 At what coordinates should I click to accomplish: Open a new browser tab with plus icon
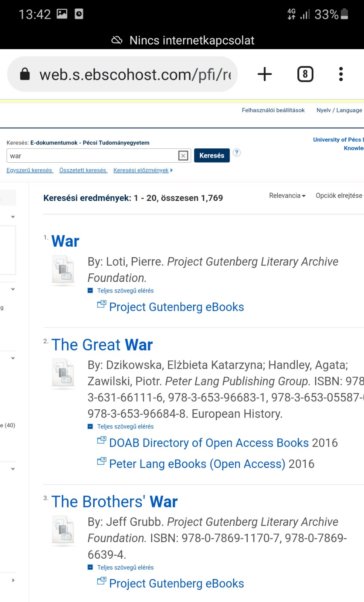click(265, 74)
